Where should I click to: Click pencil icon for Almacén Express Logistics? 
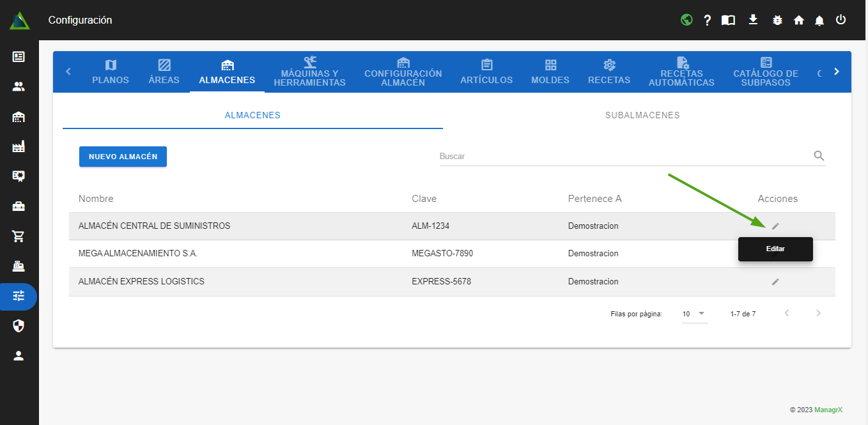click(x=775, y=281)
